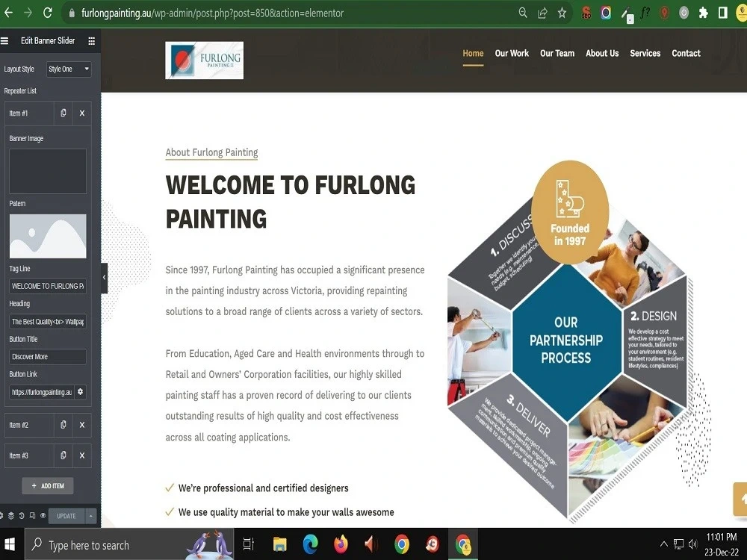Open the eyedropper color picker extension
The image size is (747, 560).
(x=627, y=14)
